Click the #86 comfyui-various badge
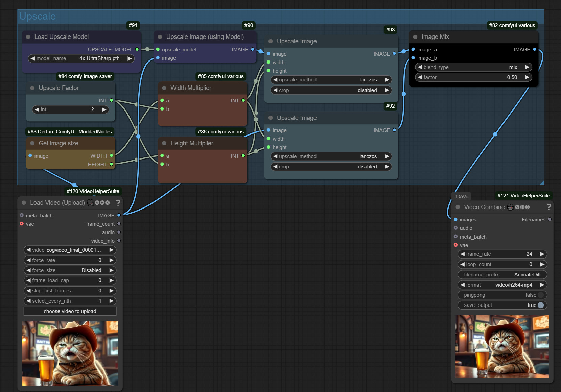Viewport: 561px width, 392px height. 220,132
